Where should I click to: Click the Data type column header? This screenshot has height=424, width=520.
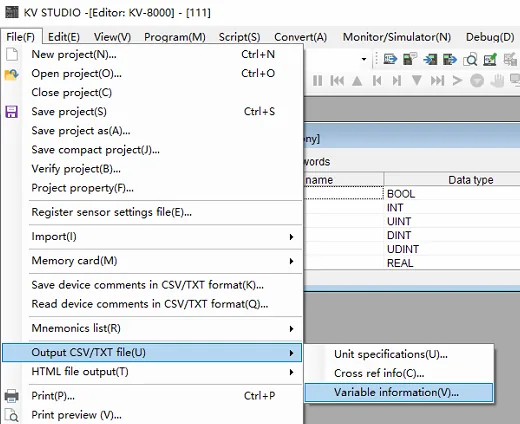452,180
